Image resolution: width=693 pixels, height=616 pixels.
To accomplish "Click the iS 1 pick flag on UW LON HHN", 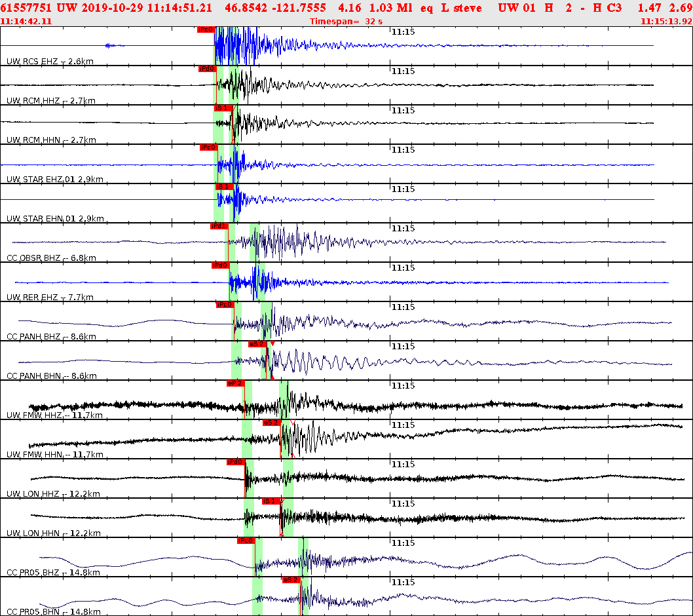I will pyautogui.click(x=270, y=502).
